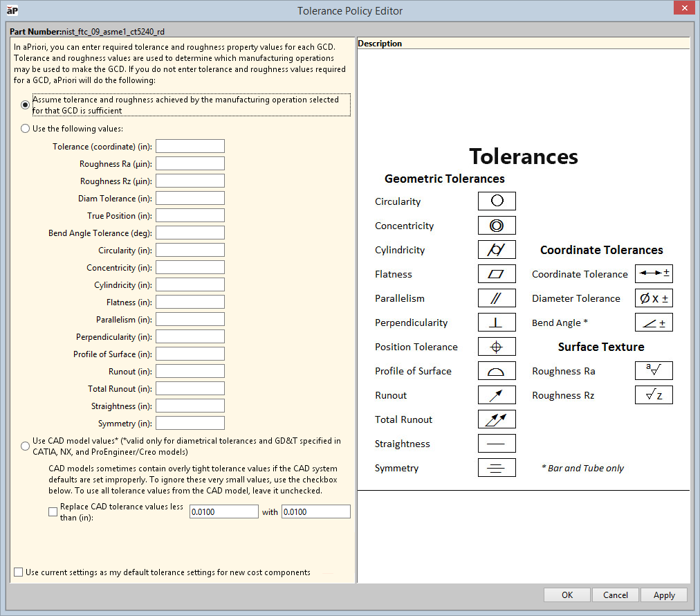This screenshot has width=700, height=616.
Task: Click the Parallelism (in) input field
Action: 190,319
